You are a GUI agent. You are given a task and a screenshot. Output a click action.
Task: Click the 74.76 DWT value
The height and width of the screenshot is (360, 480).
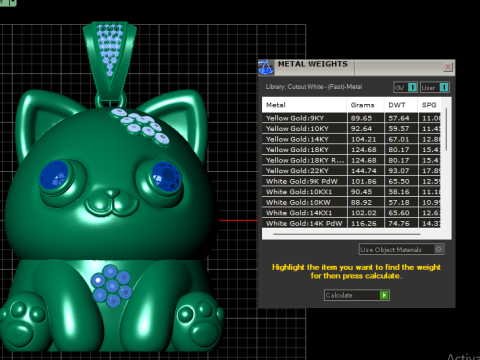point(399,223)
